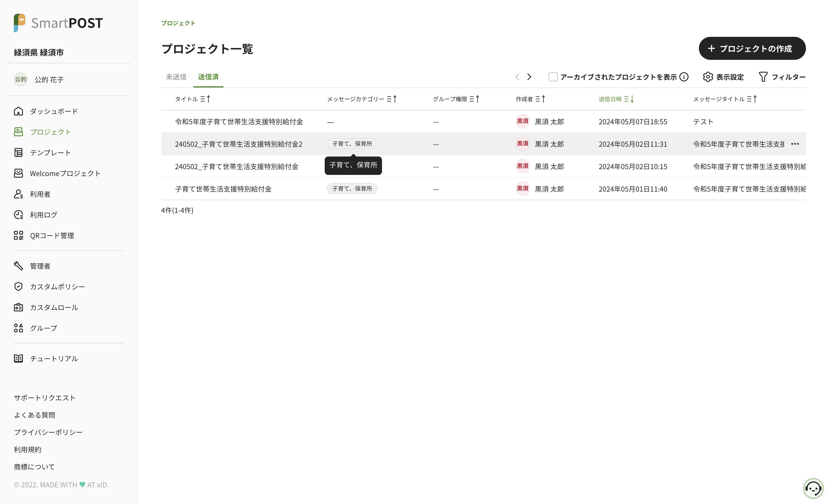Open the support chat headset icon
The height and width of the screenshot is (504, 829).
coord(813,488)
